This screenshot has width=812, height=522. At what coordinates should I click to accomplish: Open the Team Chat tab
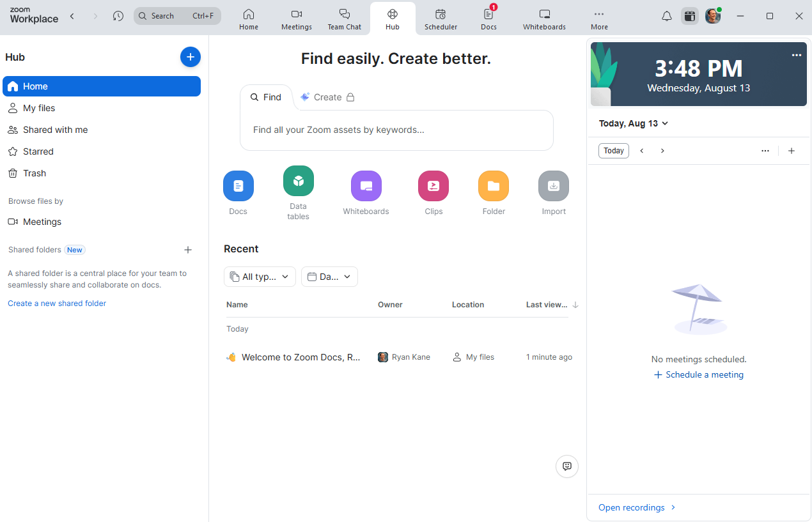pyautogui.click(x=345, y=19)
